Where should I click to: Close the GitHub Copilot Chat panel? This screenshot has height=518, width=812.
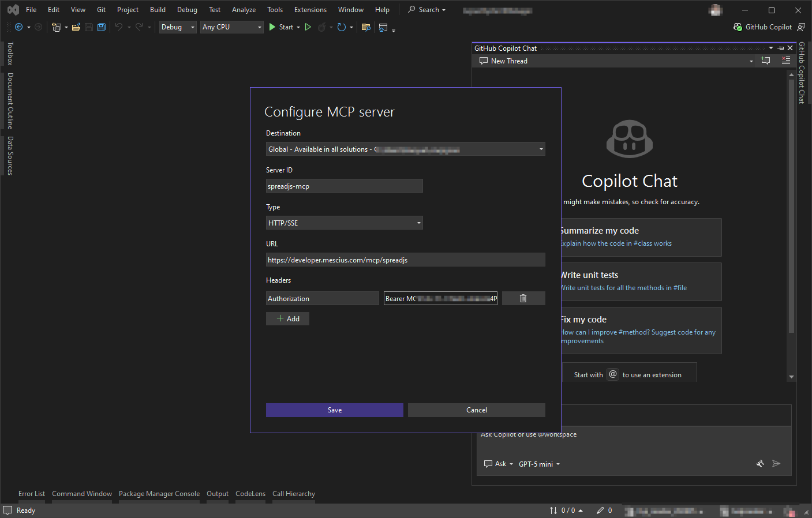790,48
